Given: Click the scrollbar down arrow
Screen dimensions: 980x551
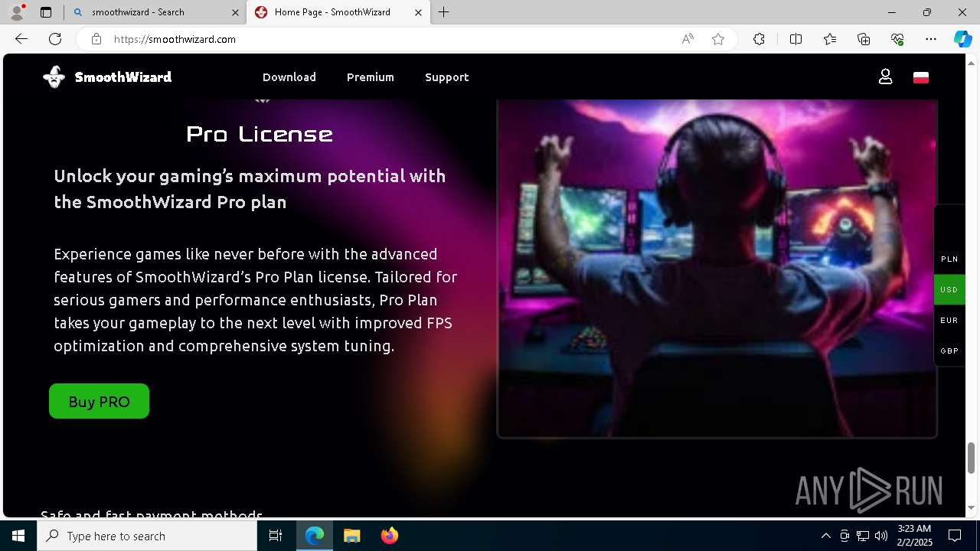Looking at the screenshot, I should tap(972, 507).
